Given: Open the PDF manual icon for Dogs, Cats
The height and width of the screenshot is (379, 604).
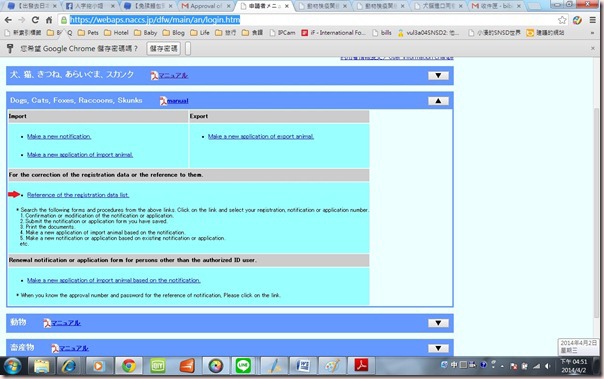Looking at the screenshot, I should pyautogui.click(x=163, y=101).
